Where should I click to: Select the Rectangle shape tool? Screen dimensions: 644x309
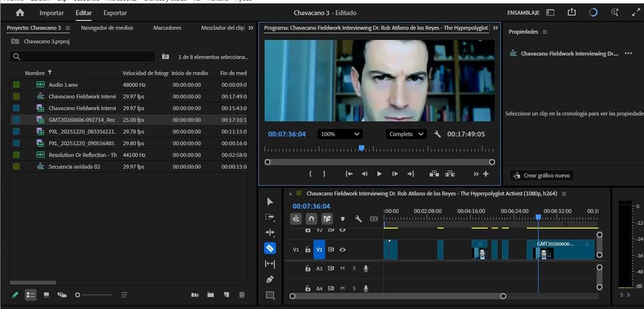pyautogui.click(x=270, y=295)
